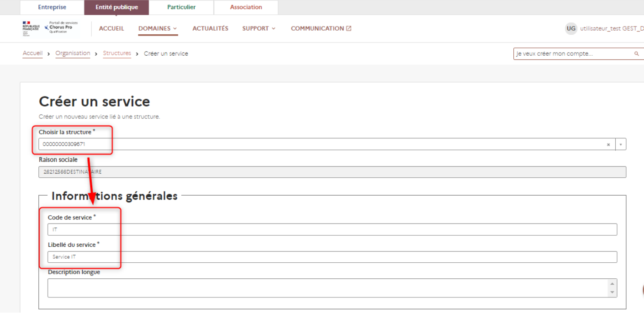Click the République Française Chorus Pro logo
644x313 pixels.
50,28
